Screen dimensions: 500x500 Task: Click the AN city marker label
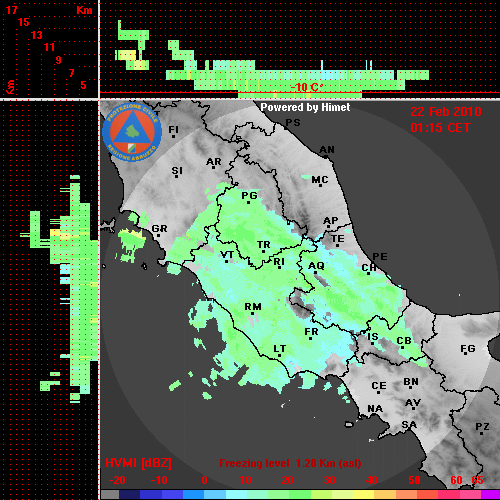click(327, 150)
